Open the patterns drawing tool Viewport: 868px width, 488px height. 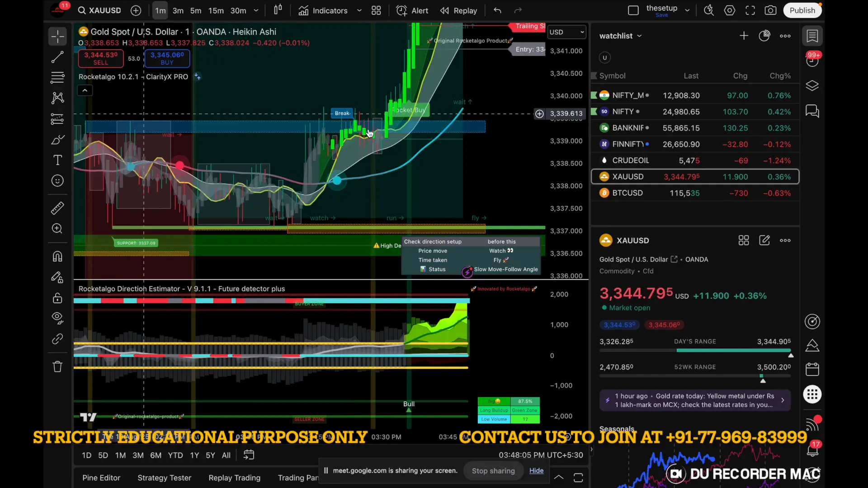pos(57,98)
